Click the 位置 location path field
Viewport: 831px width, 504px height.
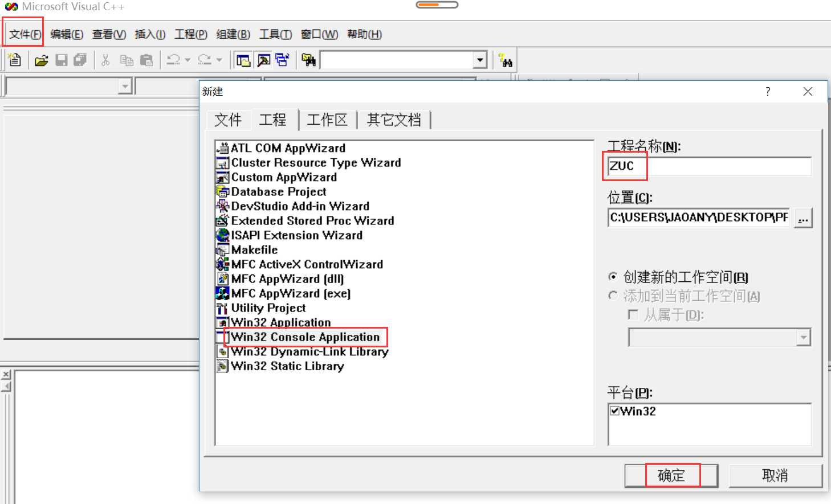(x=699, y=217)
